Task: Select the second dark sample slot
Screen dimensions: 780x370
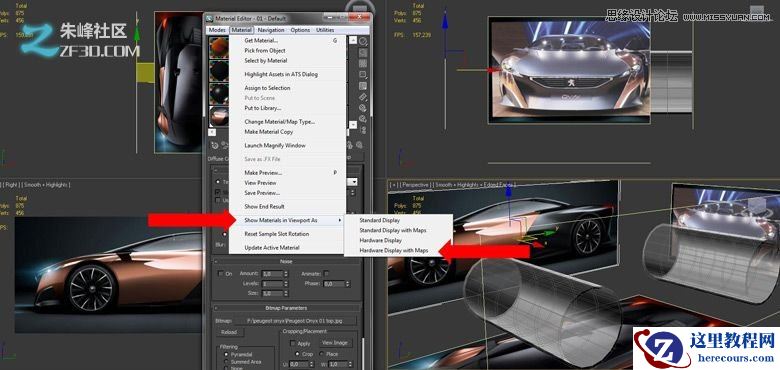Action: pos(219,71)
